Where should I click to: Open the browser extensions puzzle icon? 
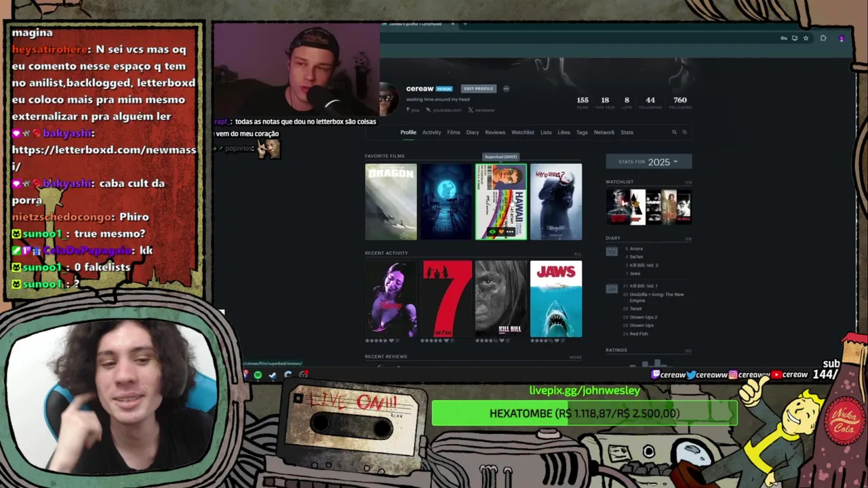click(x=823, y=38)
